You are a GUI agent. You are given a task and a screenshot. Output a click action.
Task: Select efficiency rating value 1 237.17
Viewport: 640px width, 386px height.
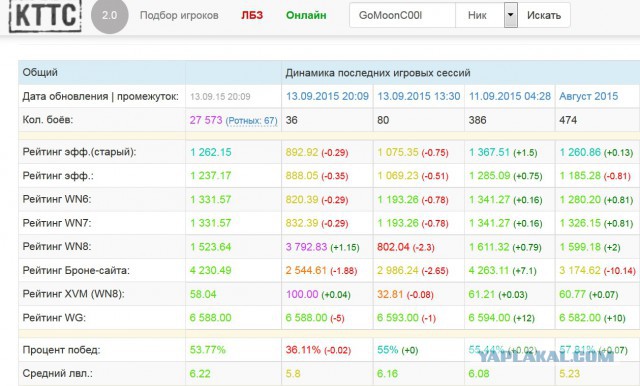coord(211,176)
